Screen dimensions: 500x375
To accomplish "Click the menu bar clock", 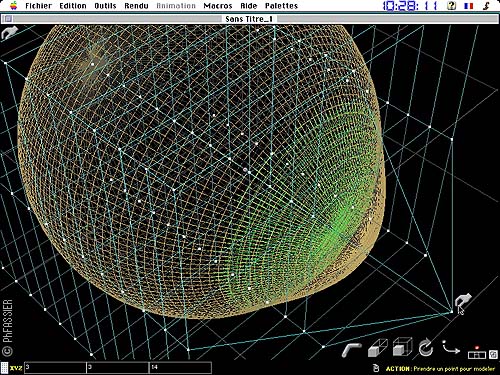I will click(x=410, y=6).
